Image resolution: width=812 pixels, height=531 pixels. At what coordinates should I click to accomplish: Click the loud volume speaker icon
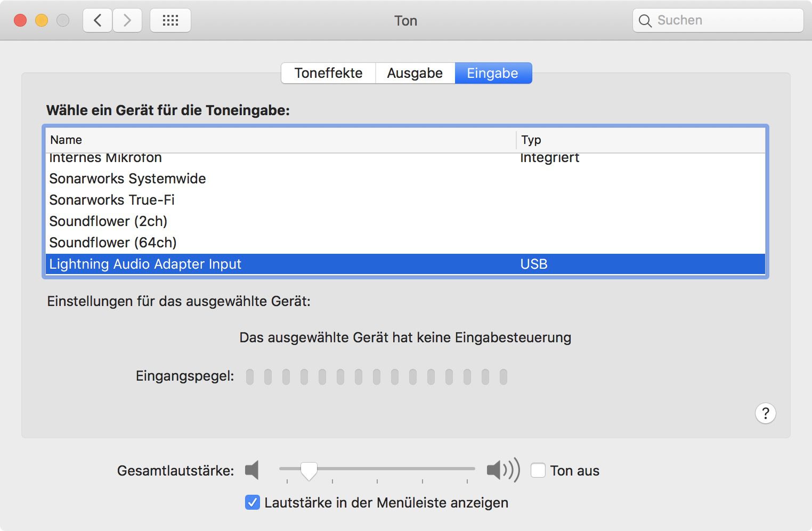pyautogui.click(x=502, y=470)
